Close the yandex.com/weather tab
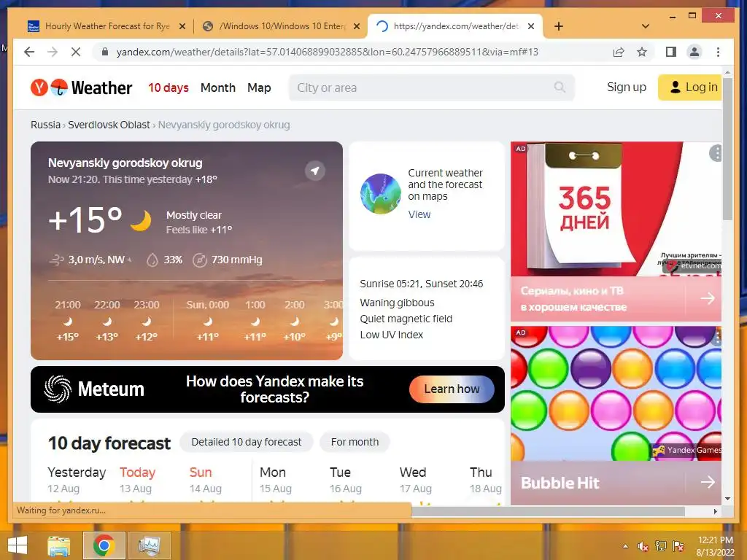The image size is (747, 560). [x=531, y=26]
